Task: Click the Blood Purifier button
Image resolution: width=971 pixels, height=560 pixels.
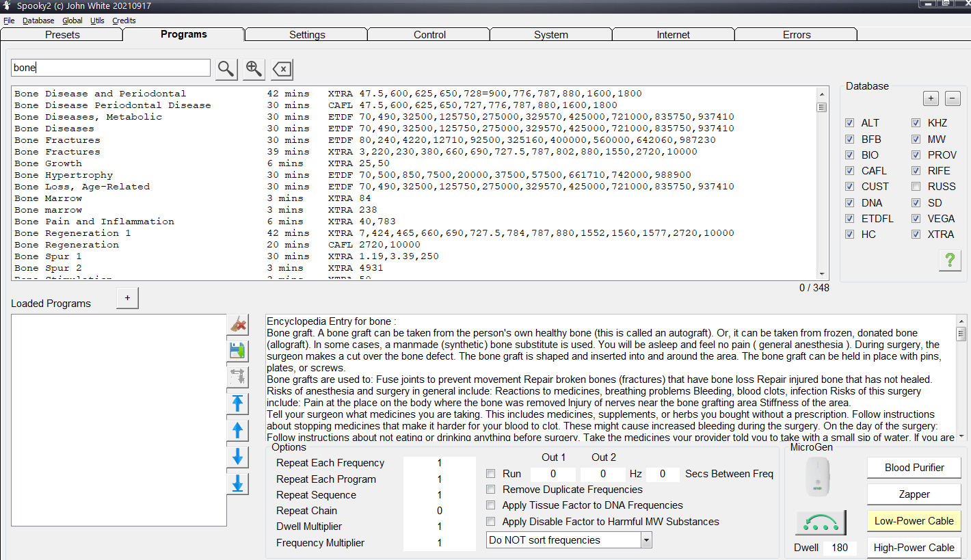Action: click(x=914, y=468)
